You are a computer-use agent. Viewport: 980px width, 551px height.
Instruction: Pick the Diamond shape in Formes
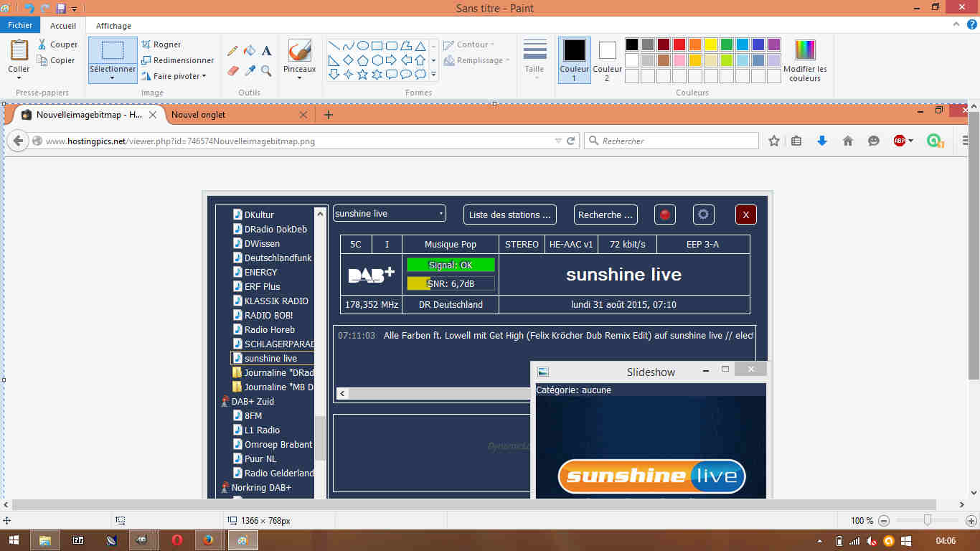349,60
